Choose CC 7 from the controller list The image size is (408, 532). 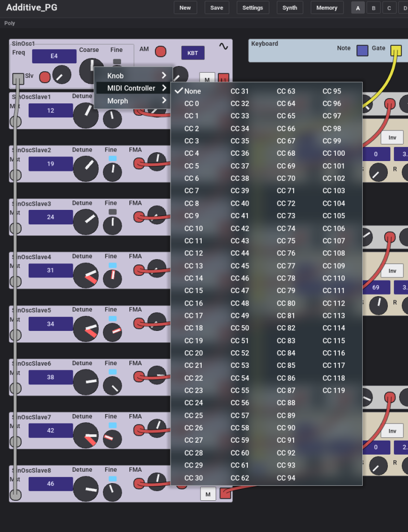(191, 191)
